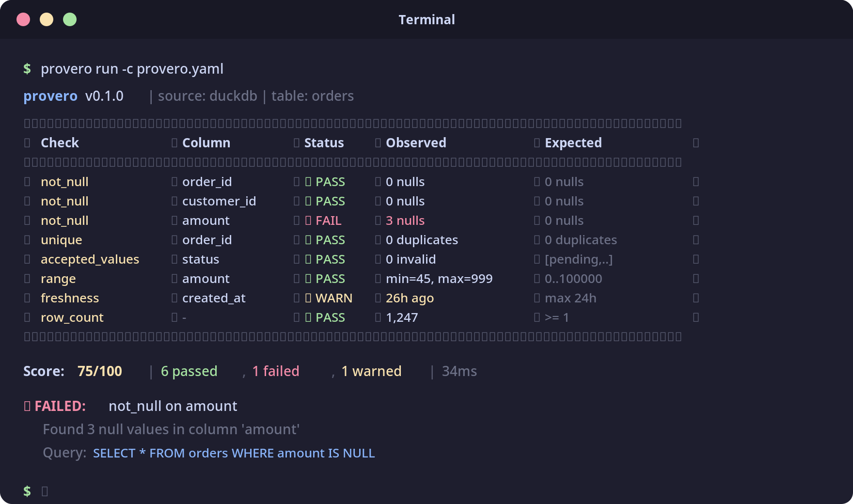Image resolution: width=853 pixels, height=504 pixels.
Task: Click the 75/100 score value
Action: [100, 371]
